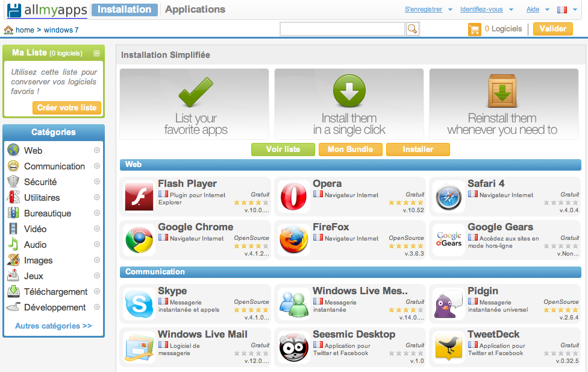Select the Jeux category label
Viewport: 588px width, 372px height.
(33, 276)
